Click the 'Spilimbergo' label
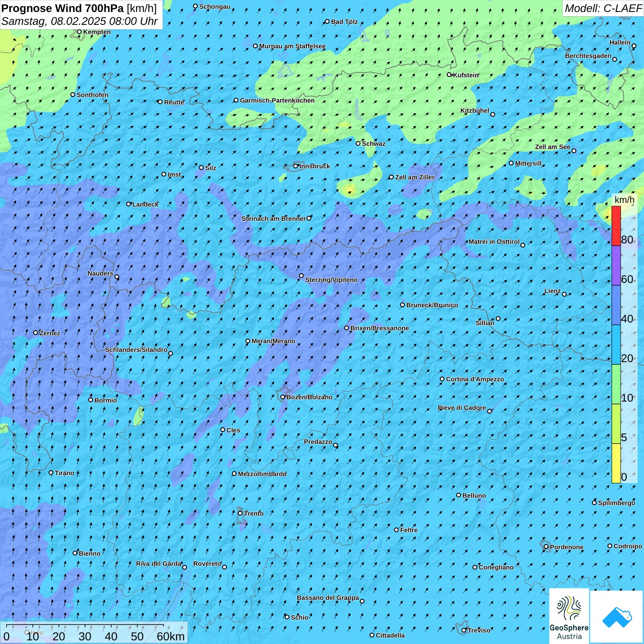 (616, 503)
